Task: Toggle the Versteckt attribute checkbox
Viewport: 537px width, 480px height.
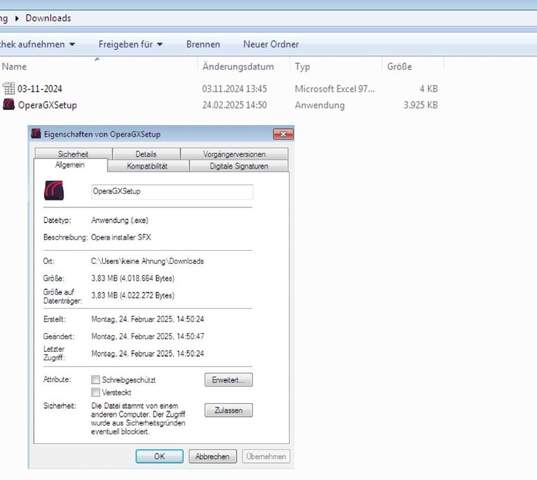Action: 96,392
